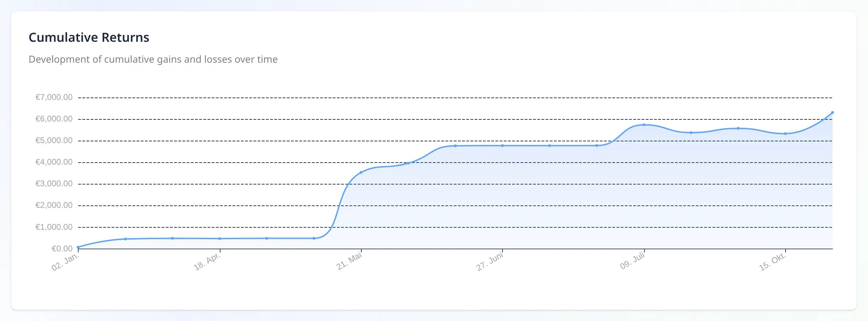Click the data point above 18. Apr. tick

pos(219,238)
